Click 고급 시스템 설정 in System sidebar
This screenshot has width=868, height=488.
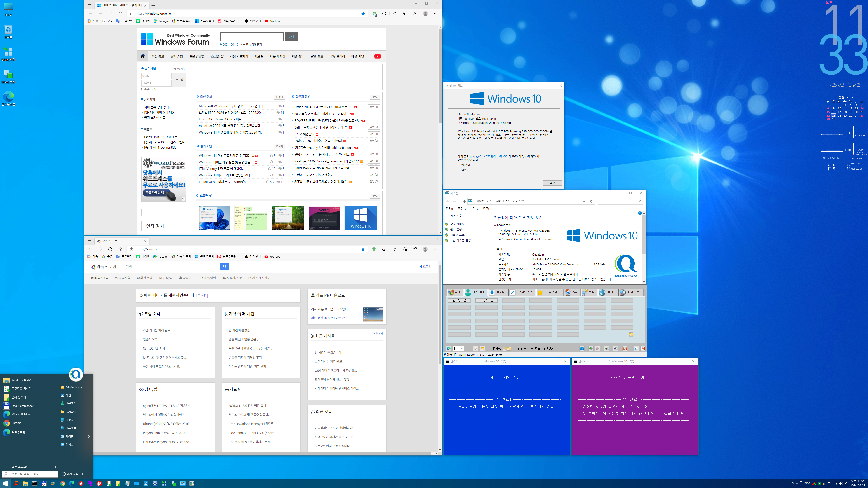460,240
